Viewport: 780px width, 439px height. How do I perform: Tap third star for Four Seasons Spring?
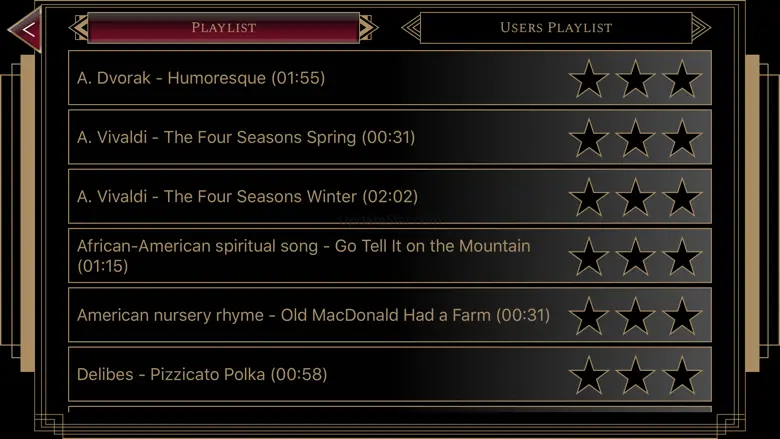point(682,138)
